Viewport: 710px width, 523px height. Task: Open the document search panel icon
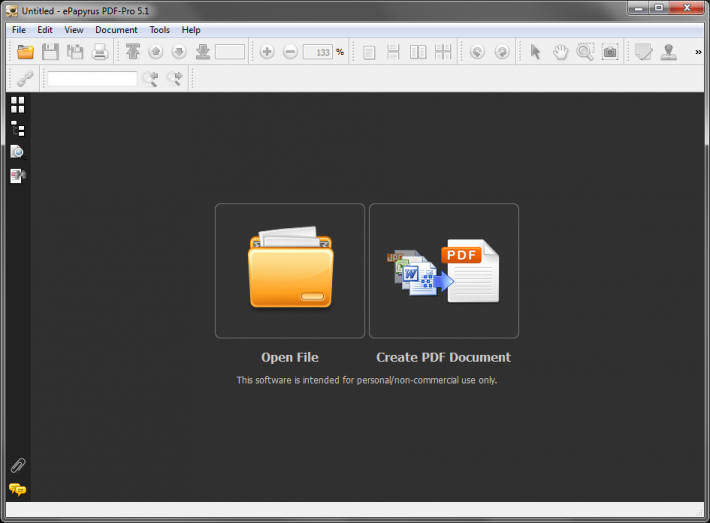pyautogui.click(x=18, y=152)
